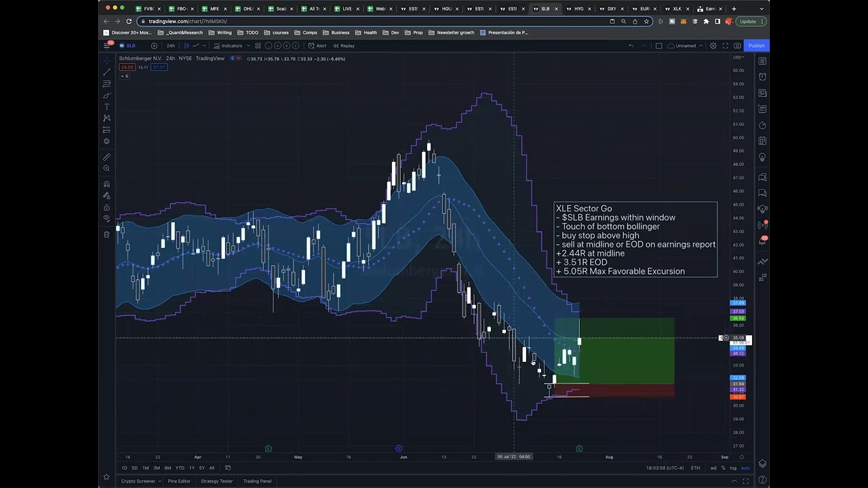This screenshot has height=488, width=868.
Task: Select the brush drawing tool
Action: click(106, 95)
